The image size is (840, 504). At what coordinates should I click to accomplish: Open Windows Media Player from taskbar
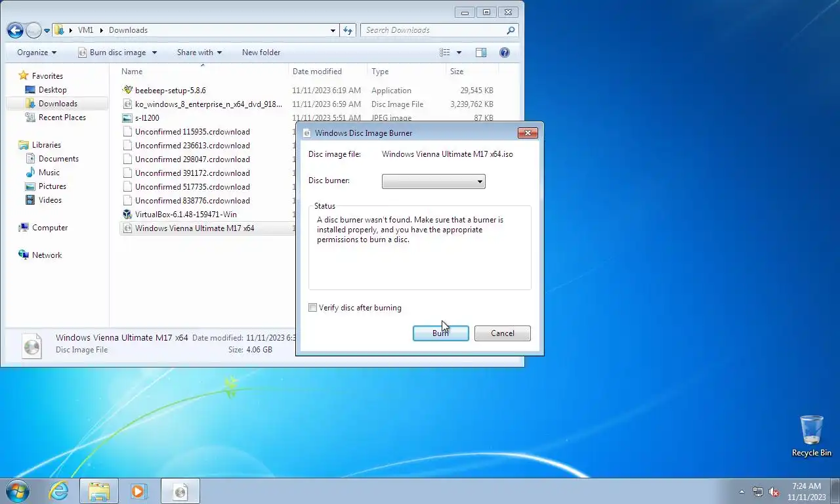pyautogui.click(x=138, y=491)
